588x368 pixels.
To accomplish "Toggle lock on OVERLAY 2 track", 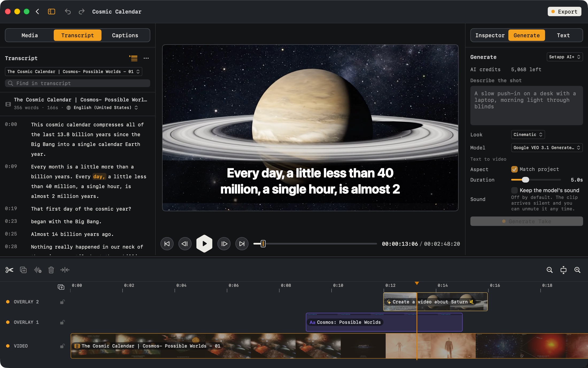I will coord(62,302).
